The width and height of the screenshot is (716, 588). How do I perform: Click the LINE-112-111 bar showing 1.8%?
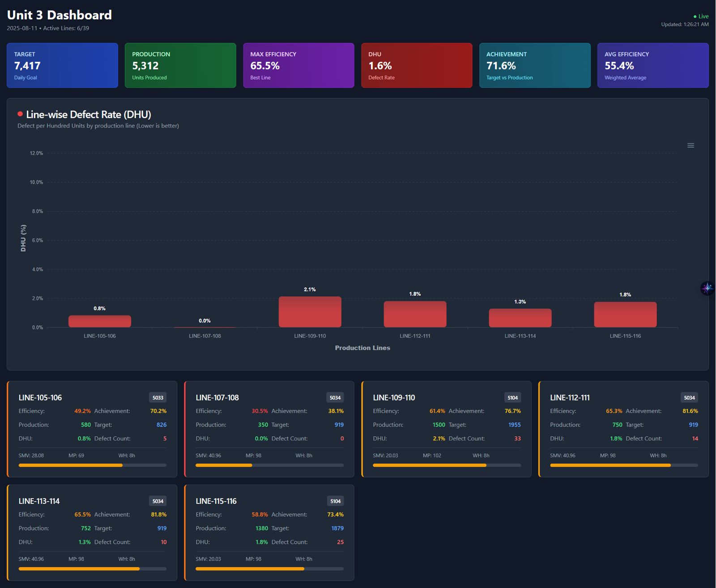tap(415, 314)
